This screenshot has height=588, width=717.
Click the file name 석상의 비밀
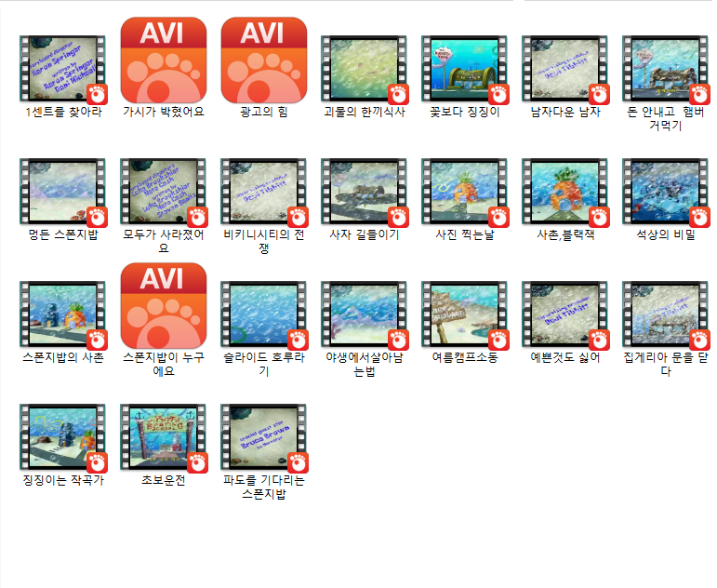tap(665, 234)
